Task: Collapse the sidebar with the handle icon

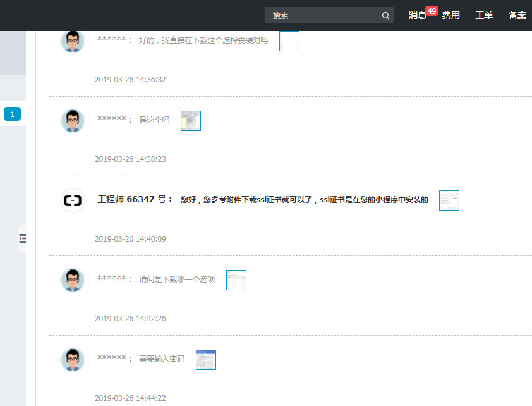Action: point(22,238)
